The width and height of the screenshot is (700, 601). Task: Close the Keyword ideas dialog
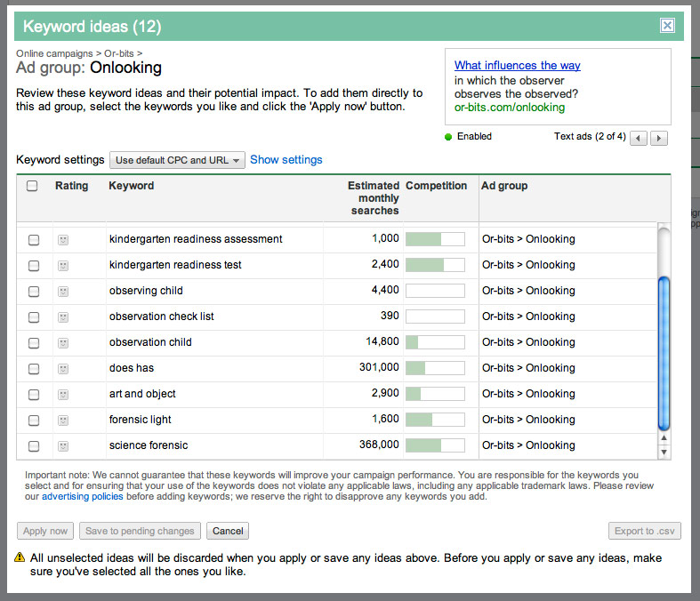[x=667, y=26]
